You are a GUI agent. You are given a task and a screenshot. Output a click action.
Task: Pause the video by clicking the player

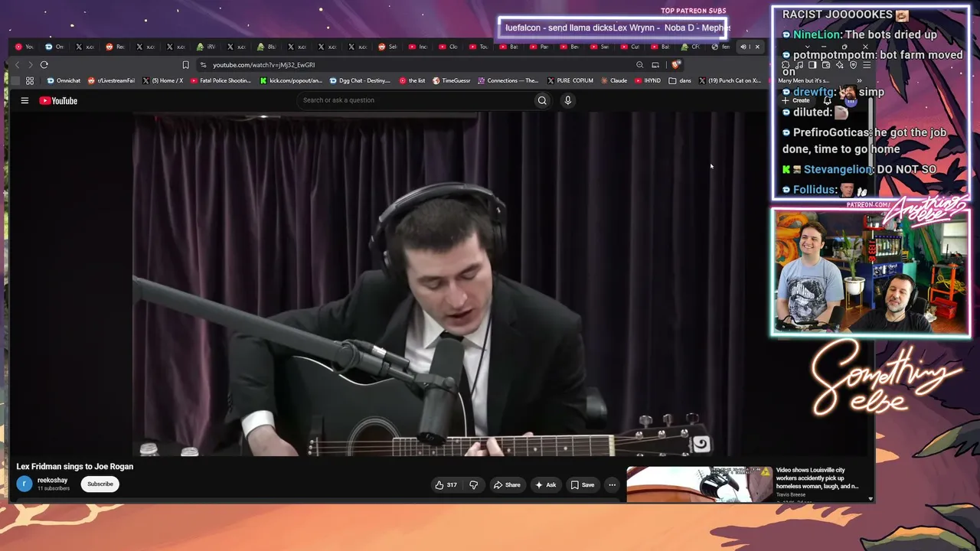tap(439, 285)
